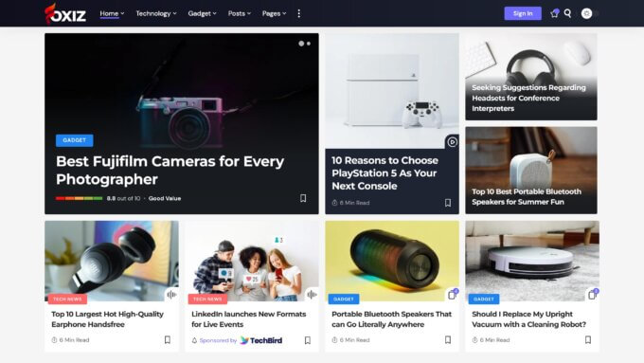Bookmark the LinkedIn Live Events article
Image resolution: width=644 pixels, height=363 pixels.
(x=308, y=340)
